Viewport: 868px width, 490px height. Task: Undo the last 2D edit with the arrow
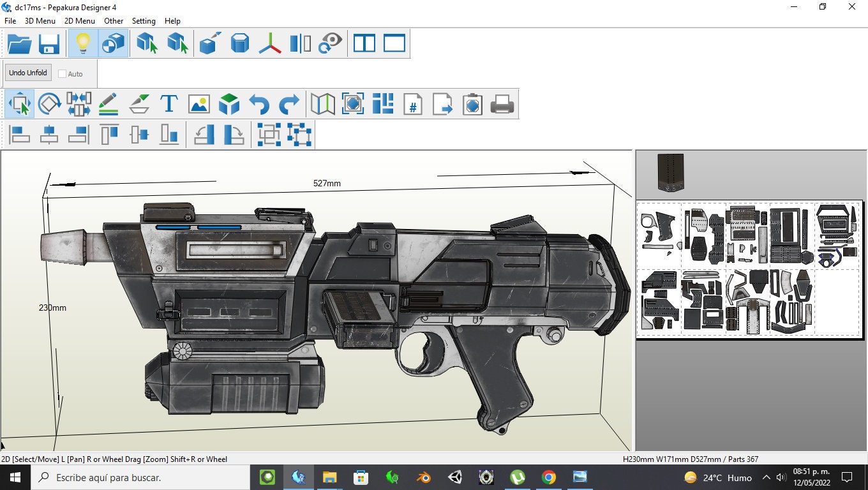click(258, 103)
